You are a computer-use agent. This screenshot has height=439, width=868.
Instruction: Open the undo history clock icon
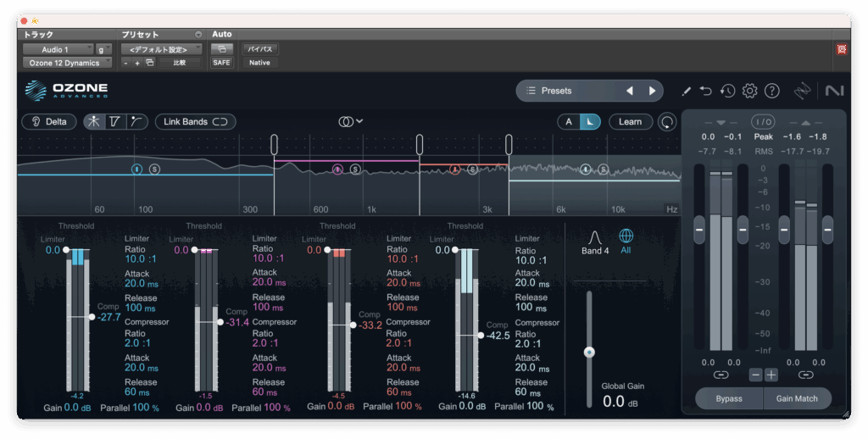pos(727,91)
